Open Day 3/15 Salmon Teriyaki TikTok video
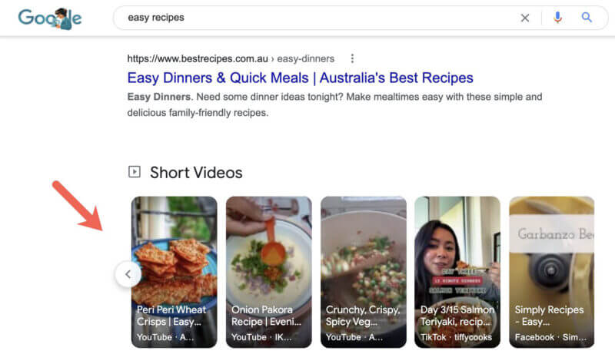Viewport: 615px width, 364px height. [x=457, y=272]
